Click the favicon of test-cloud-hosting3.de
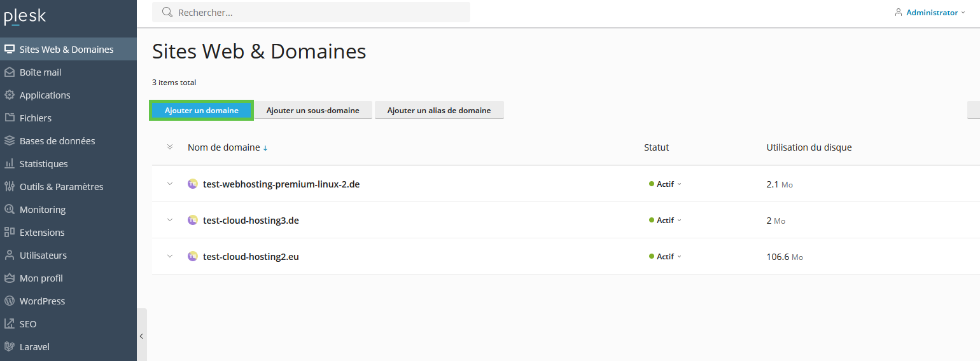This screenshot has height=361, width=980. (193, 220)
